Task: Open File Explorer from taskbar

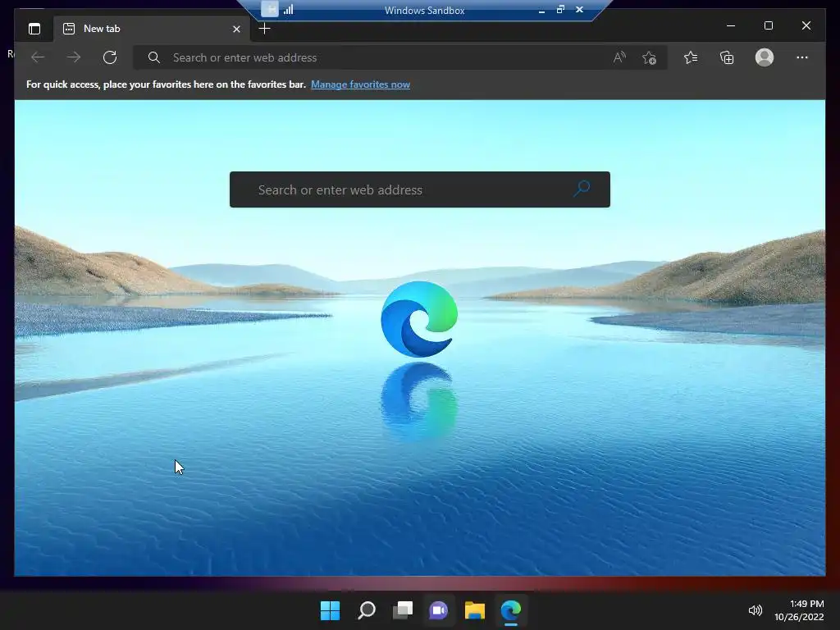Action: [475, 610]
